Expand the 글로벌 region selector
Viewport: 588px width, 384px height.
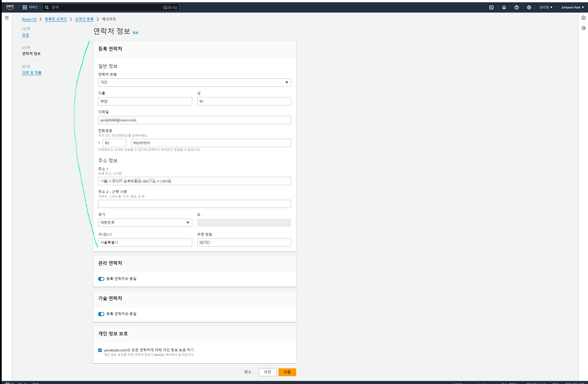coord(546,7)
